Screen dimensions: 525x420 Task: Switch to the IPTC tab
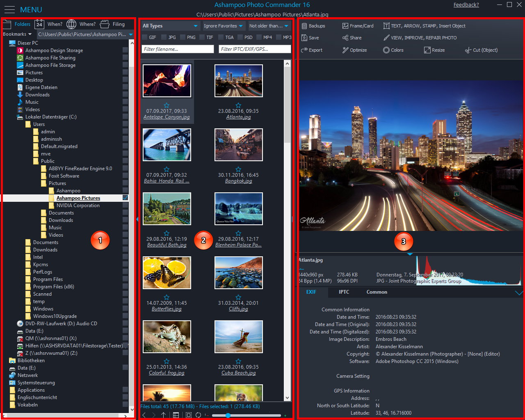(344, 292)
